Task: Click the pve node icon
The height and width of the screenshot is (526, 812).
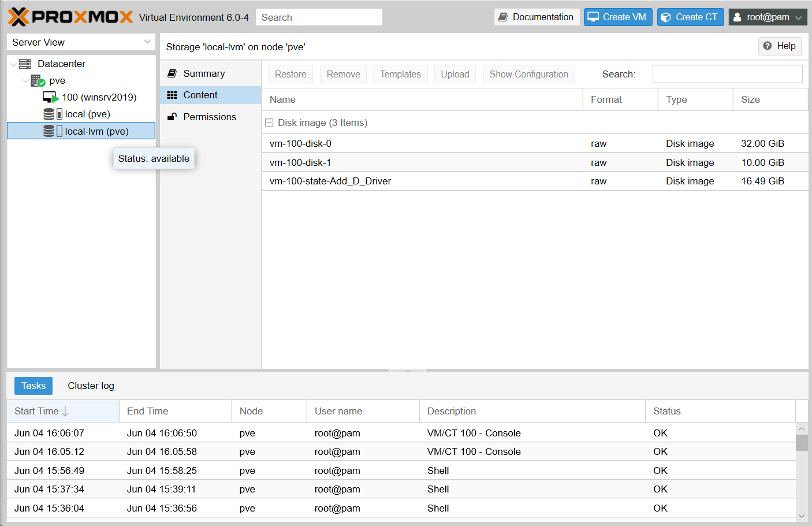Action: click(x=38, y=81)
